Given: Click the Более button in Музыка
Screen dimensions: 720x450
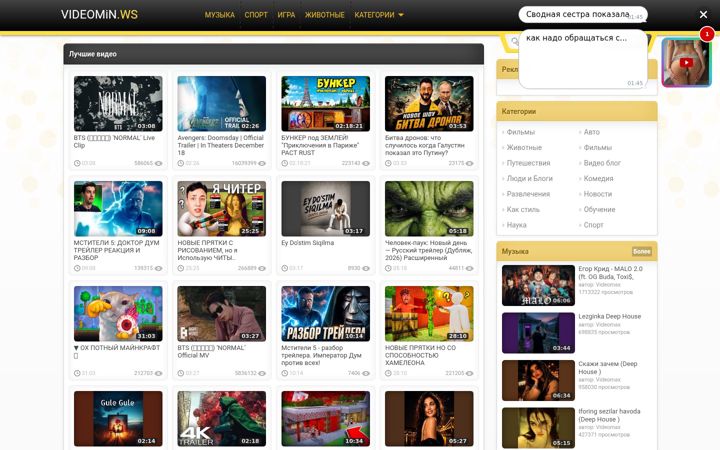Looking at the screenshot, I should (x=641, y=251).
